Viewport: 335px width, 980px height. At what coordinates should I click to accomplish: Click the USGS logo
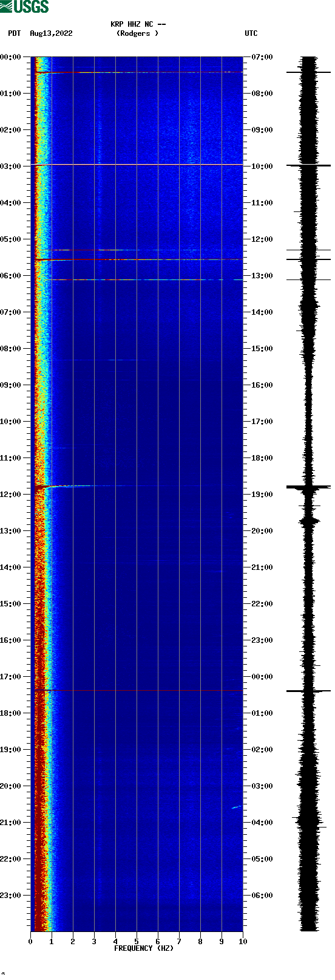[24, 7]
